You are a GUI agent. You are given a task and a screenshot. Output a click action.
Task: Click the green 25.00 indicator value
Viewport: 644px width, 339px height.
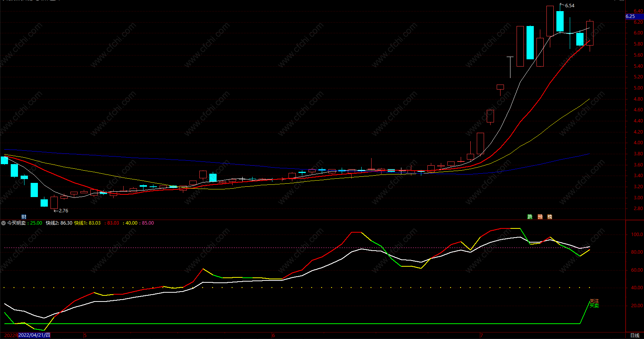click(36, 223)
